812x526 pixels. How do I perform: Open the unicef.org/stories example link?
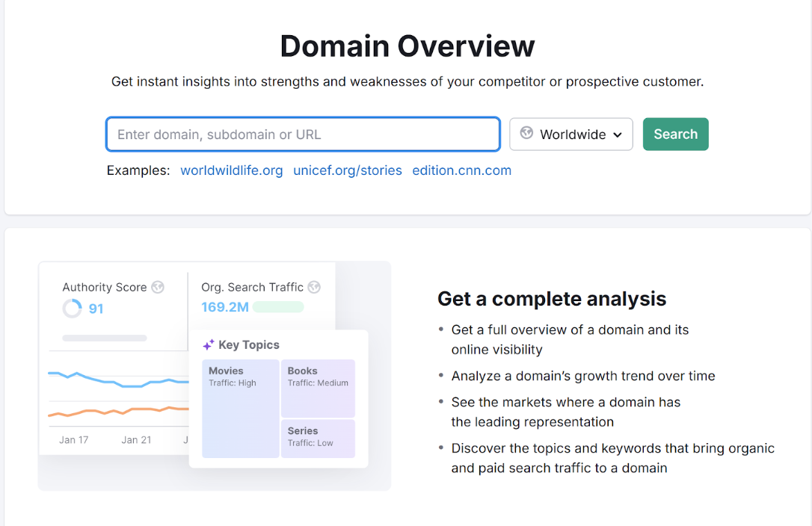click(347, 170)
